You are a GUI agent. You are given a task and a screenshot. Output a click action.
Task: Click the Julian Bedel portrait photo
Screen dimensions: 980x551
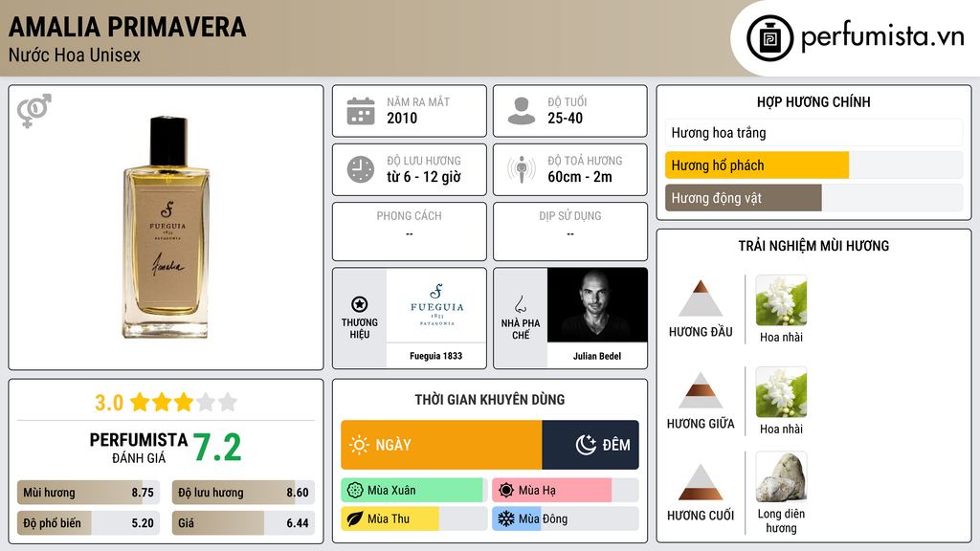597,305
